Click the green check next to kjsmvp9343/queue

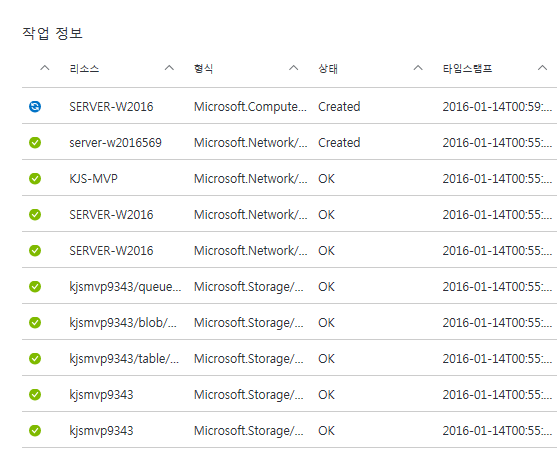(35, 286)
